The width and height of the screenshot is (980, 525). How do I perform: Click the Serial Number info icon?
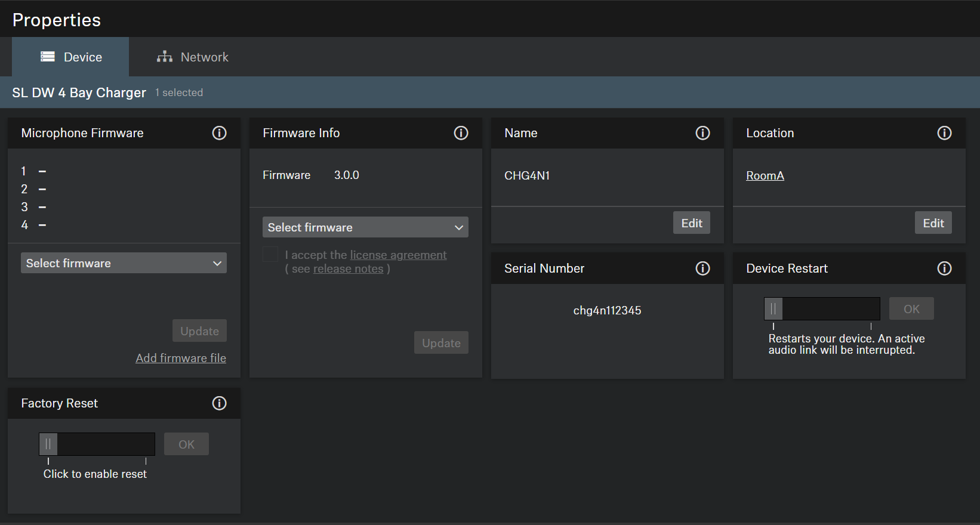click(702, 268)
